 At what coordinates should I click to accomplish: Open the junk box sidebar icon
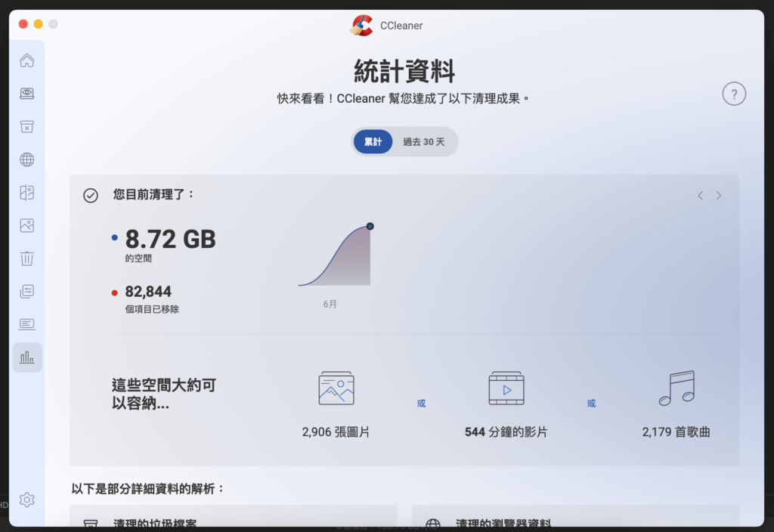[x=26, y=126]
